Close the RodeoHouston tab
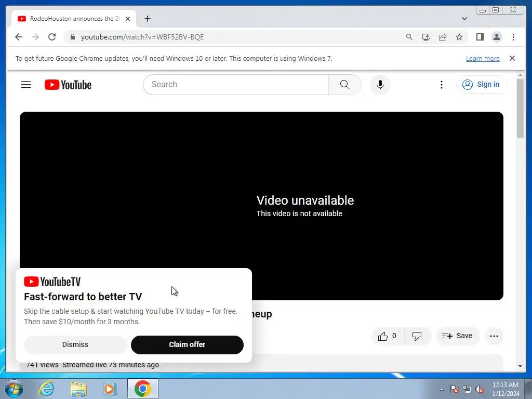Image resolution: width=532 pixels, height=399 pixels. click(128, 19)
